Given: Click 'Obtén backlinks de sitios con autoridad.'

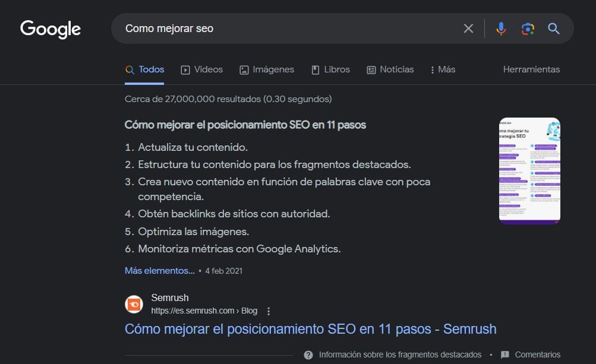Looking at the screenshot, I should click(234, 214).
